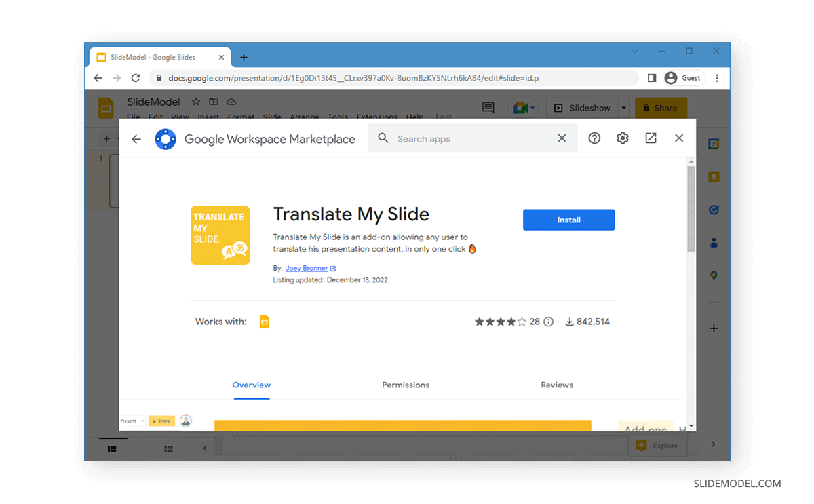
Task: Move presentation to folder icon
Action: 214,102
